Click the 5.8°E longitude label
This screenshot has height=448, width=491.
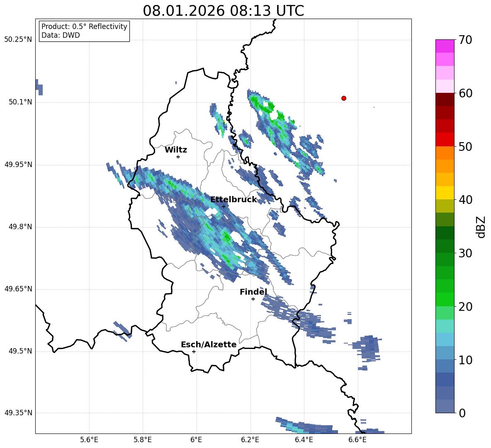pos(143,440)
